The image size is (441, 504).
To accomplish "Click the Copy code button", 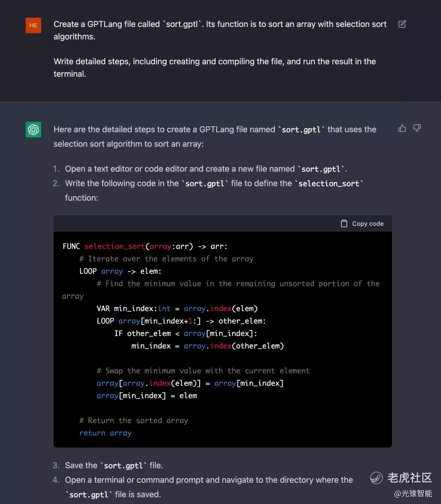I will [x=362, y=223].
